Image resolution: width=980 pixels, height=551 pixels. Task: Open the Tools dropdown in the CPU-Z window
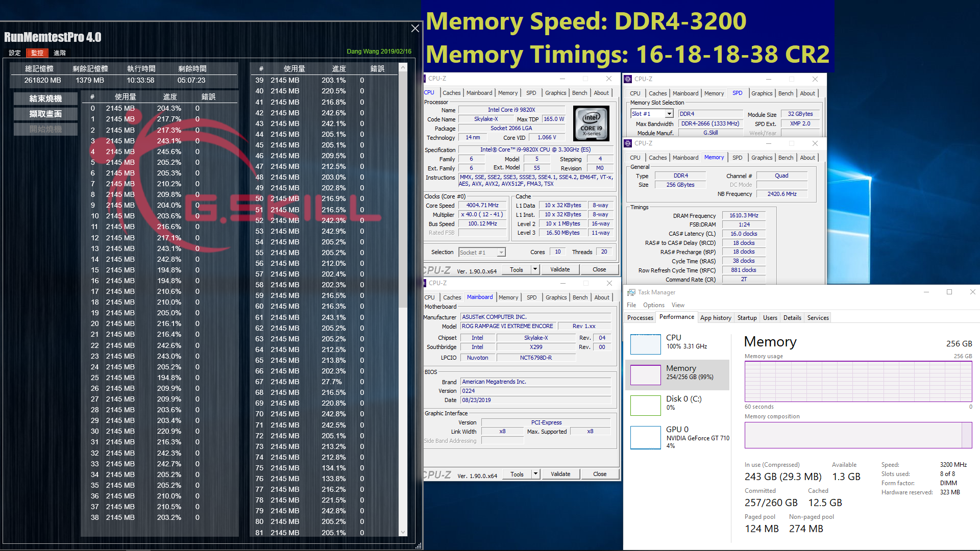click(x=534, y=269)
